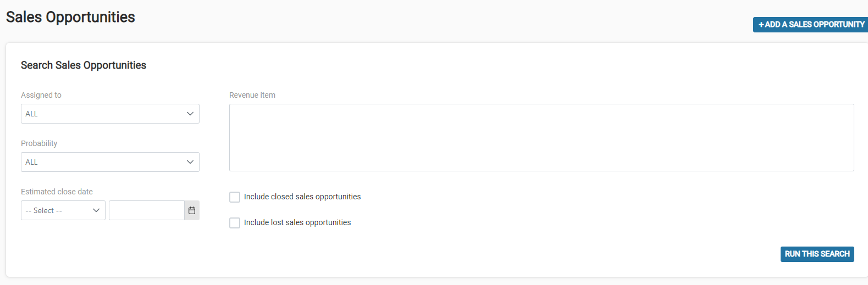The width and height of the screenshot is (868, 285).
Task: Click the plus icon on Add Sales Opportunity
Action: click(761, 25)
